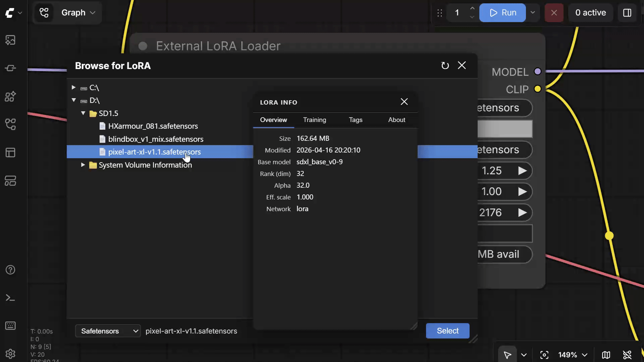The image size is (644, 362).
Task: Click the MODEL output socket
Action: pos(538,71)
